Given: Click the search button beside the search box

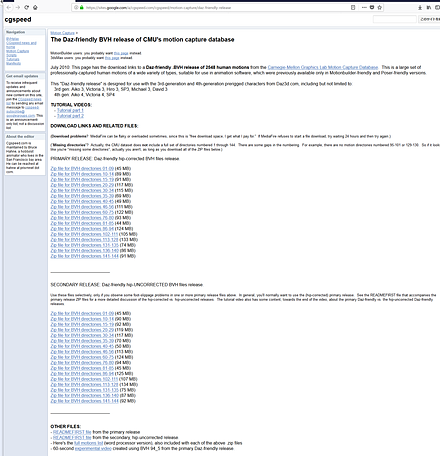Looking at the screenshot, I should pos(430,19).
